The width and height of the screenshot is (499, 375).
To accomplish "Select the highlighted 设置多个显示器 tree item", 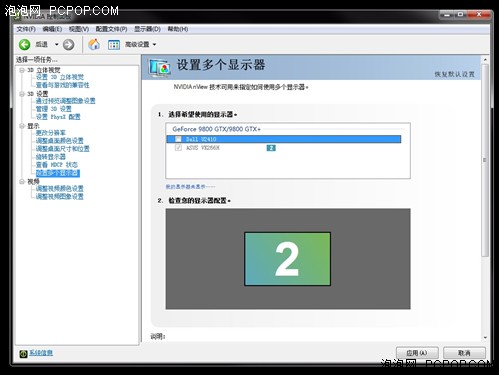I will coord(58,173).
